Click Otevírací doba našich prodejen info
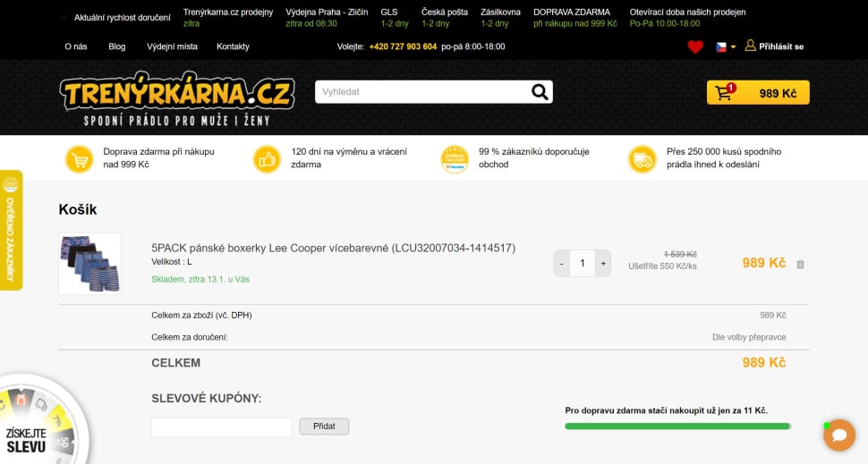868x464 pixels. click(x=687, y=18)
